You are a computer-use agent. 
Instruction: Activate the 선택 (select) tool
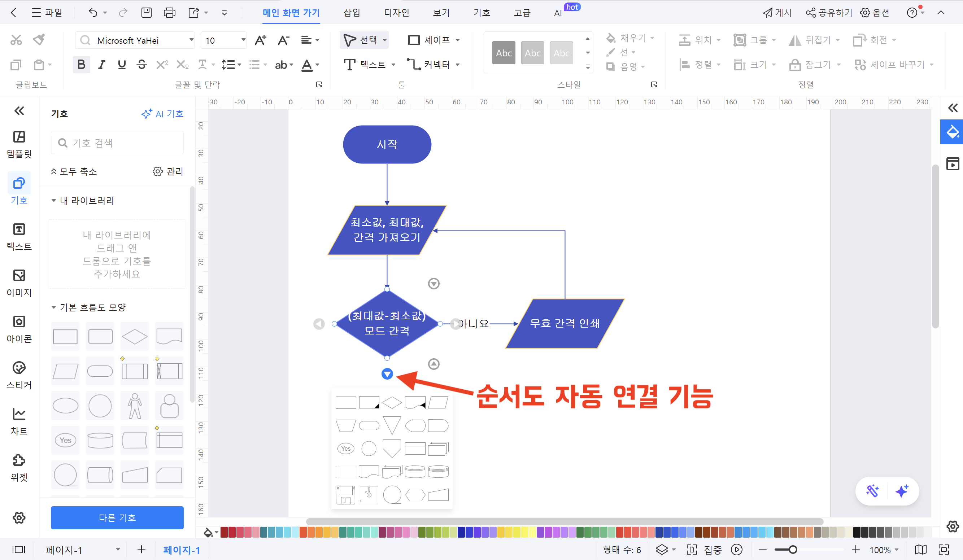[363, 40]
